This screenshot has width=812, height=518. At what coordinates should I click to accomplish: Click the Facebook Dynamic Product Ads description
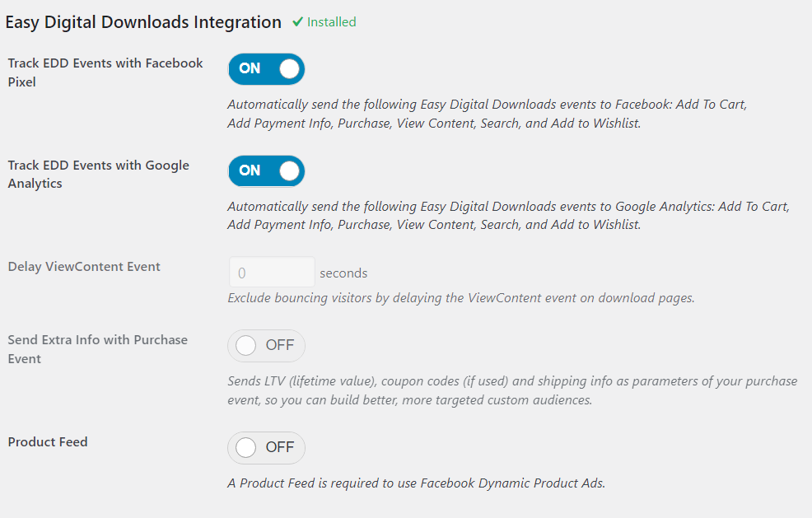pos(416,483)
